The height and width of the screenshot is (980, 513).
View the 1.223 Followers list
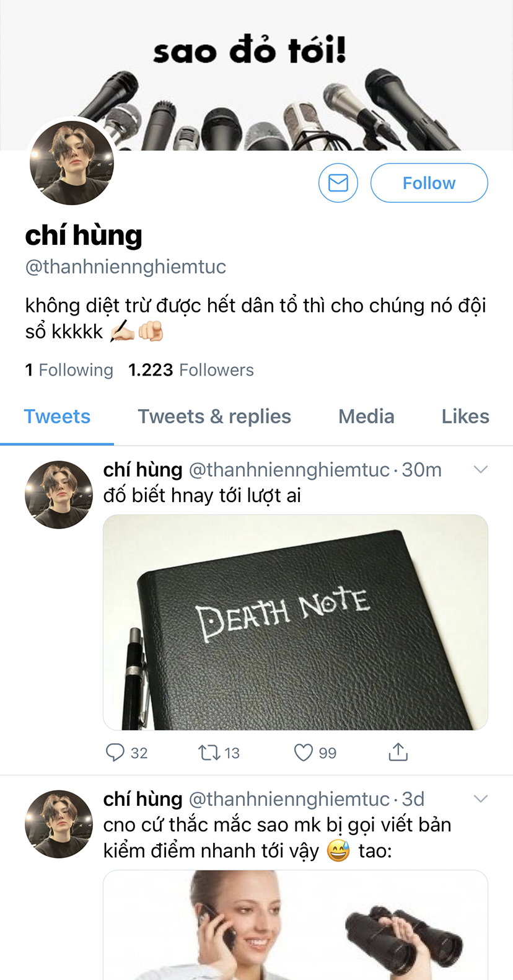pos(191,370)
